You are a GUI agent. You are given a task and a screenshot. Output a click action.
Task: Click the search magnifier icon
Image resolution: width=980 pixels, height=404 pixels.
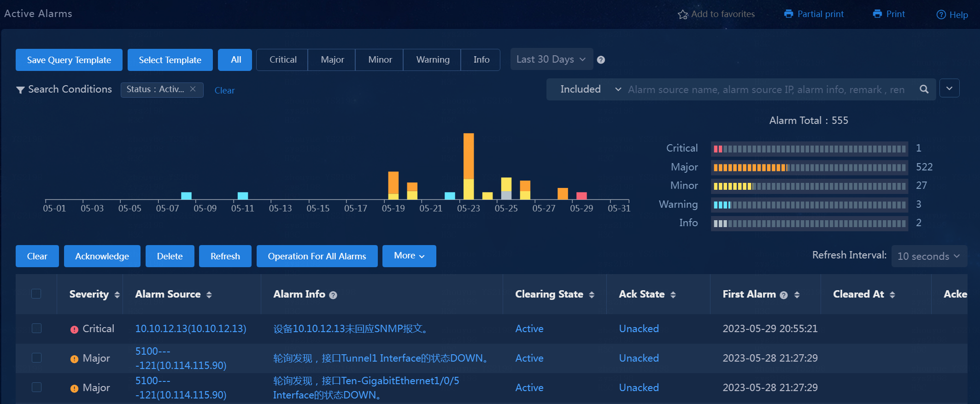coord(924,89)
